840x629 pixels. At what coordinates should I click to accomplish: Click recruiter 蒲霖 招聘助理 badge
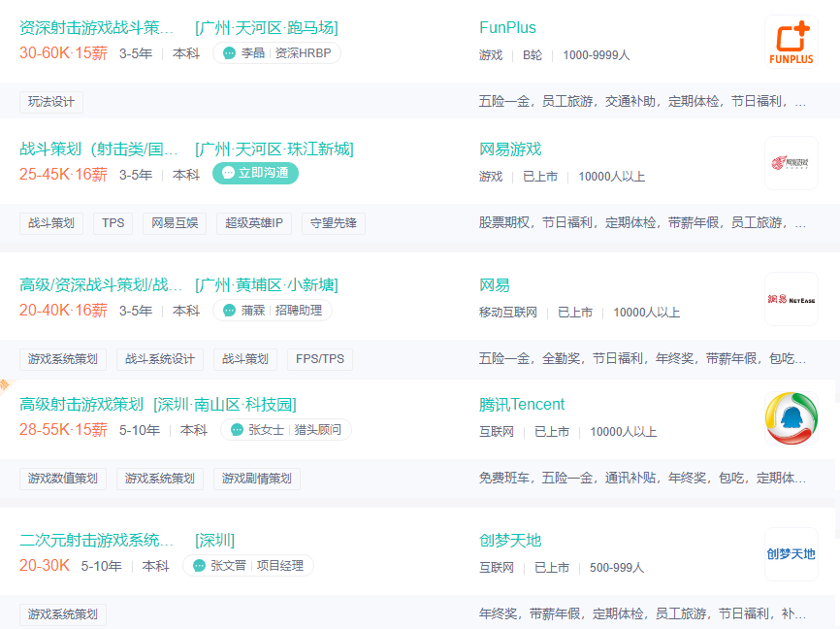[x=273, y=311]
